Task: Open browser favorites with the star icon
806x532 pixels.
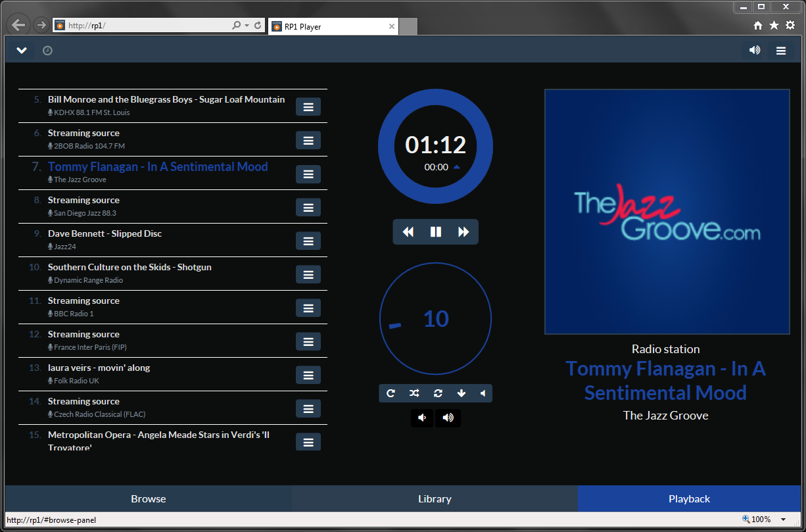Action: tap(774, 25)
